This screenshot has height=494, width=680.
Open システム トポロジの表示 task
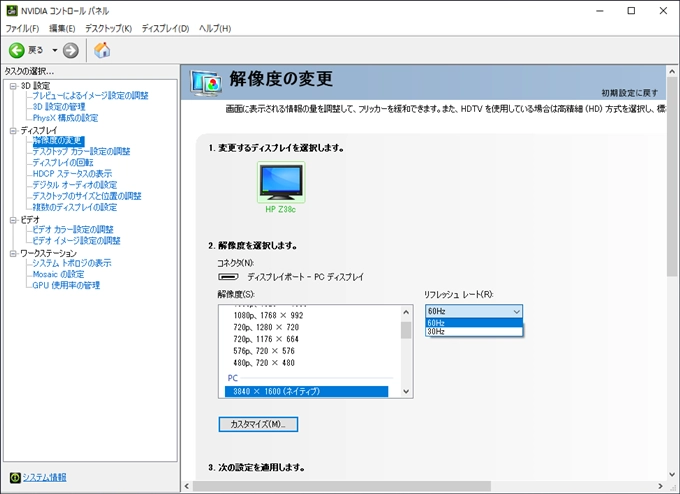click(72, 263)
